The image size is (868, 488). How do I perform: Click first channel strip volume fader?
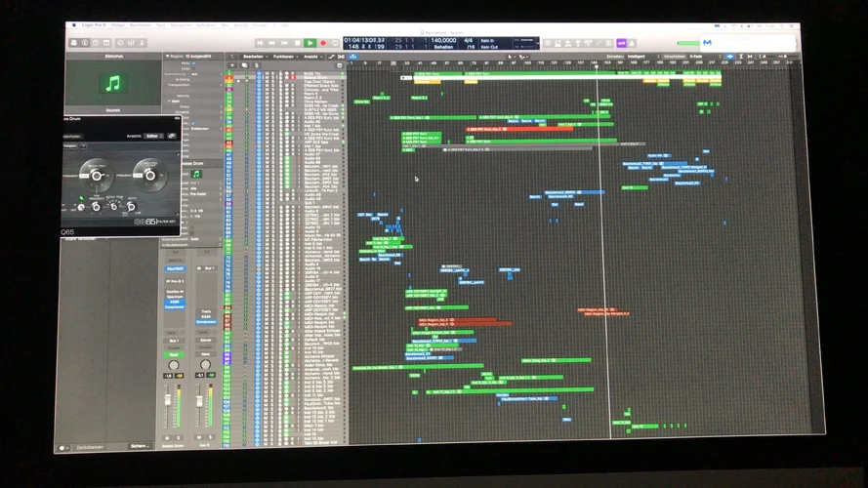pyautogui.click(x=168, y=400)
